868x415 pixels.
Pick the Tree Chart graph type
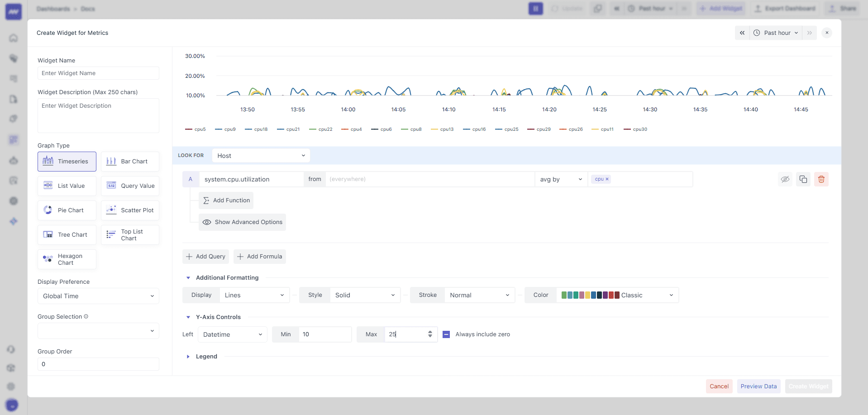[67, 235]
